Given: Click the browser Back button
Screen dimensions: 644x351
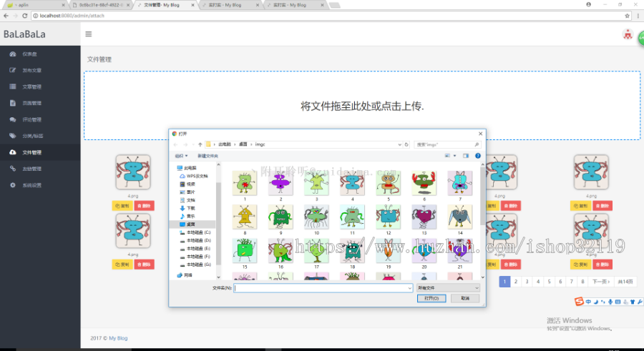Looking at the screenshot, I should (x=6, y=16).
